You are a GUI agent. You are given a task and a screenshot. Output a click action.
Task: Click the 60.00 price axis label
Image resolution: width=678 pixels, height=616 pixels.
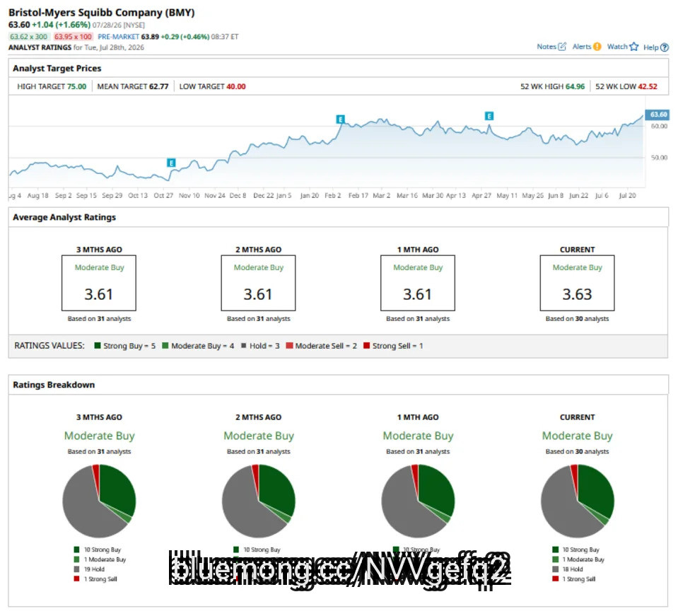(659, 127)
